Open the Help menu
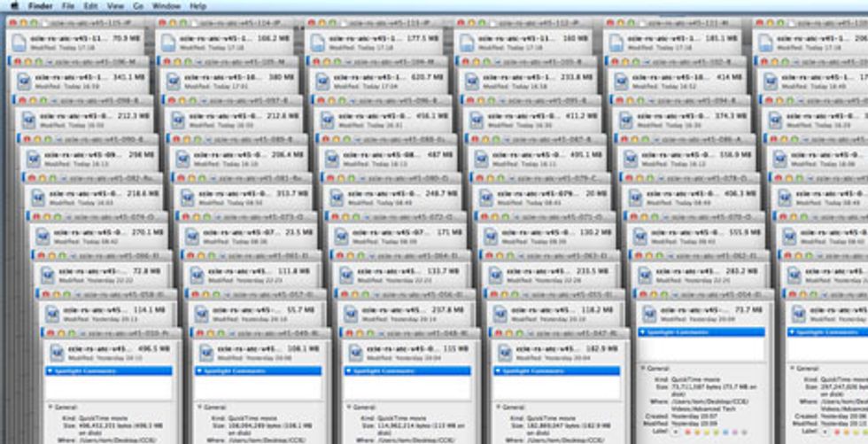 point(198,5)
